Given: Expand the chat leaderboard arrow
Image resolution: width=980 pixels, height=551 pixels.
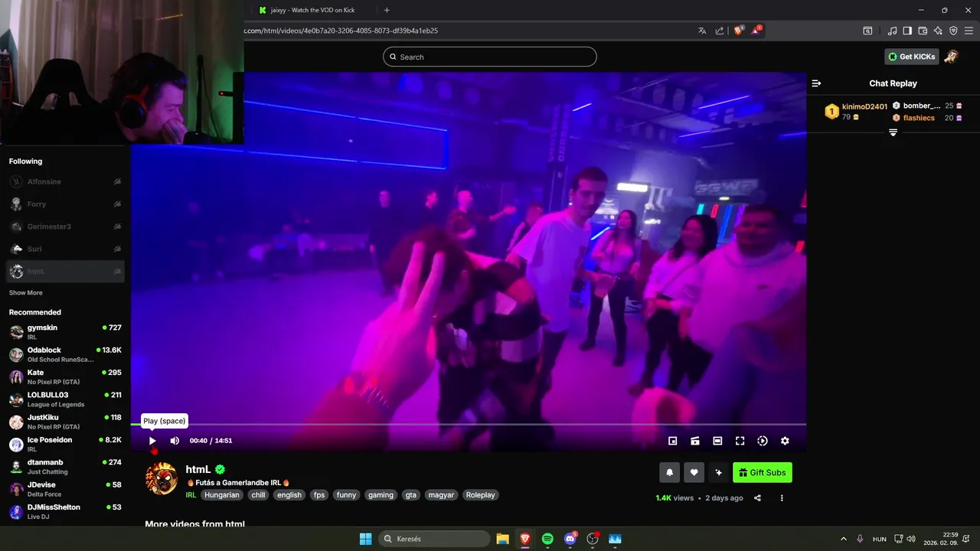Looking at the screenshot, I should pyautogui.click(x=893, y=132).
